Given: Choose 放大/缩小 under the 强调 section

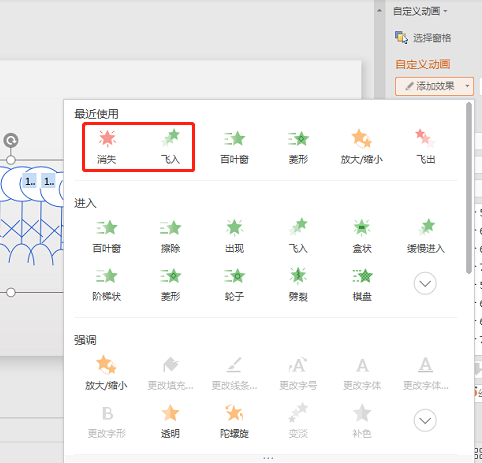Looking at the screenshot, I should pos(106,373).
